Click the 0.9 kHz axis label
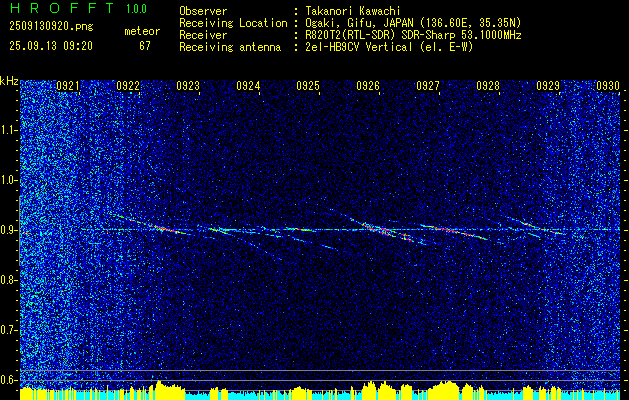This screenshot has height=400, width=629. [8, 230]
